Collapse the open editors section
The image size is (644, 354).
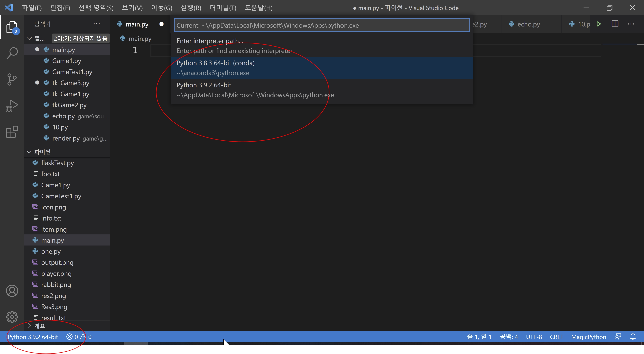pos(29,39)
